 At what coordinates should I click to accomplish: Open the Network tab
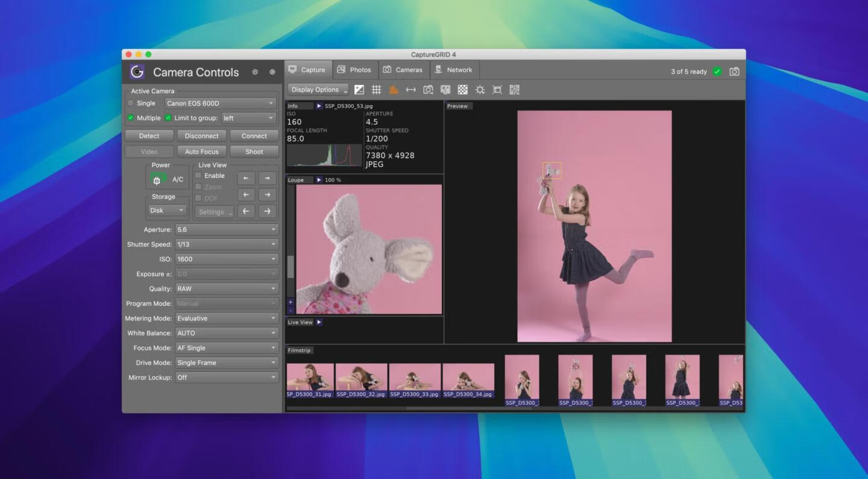(454, 70)
